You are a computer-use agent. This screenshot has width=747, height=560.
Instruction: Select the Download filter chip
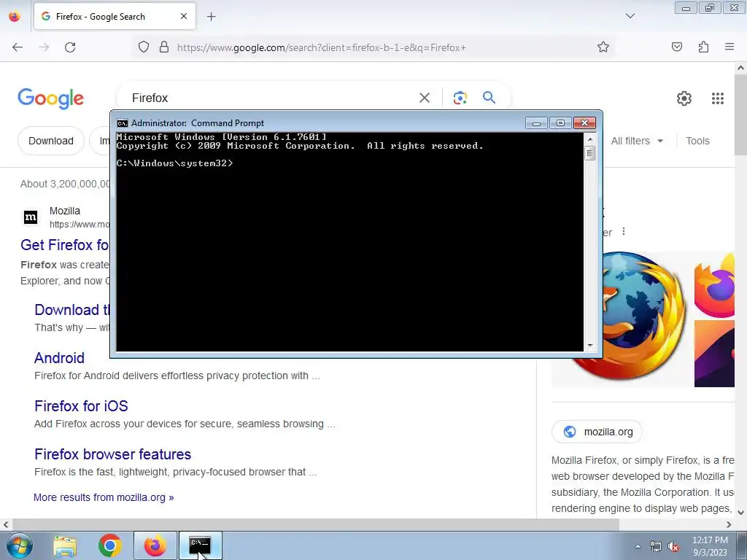tap(51, 141)
